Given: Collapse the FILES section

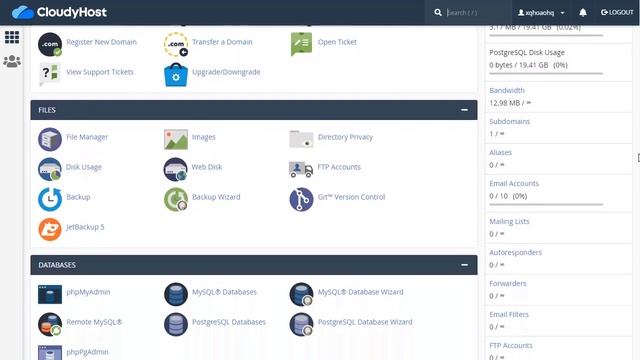Looking at the screenshot, I should click(464, 110).
